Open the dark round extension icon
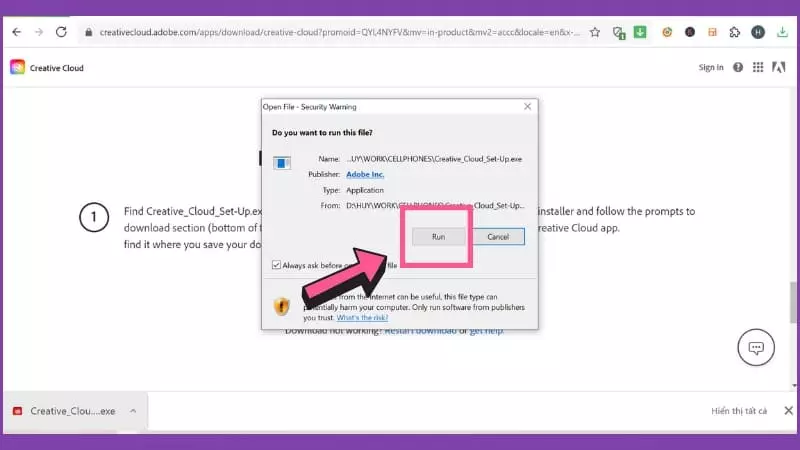Screen dimensions: 800x450 point(690,32)
